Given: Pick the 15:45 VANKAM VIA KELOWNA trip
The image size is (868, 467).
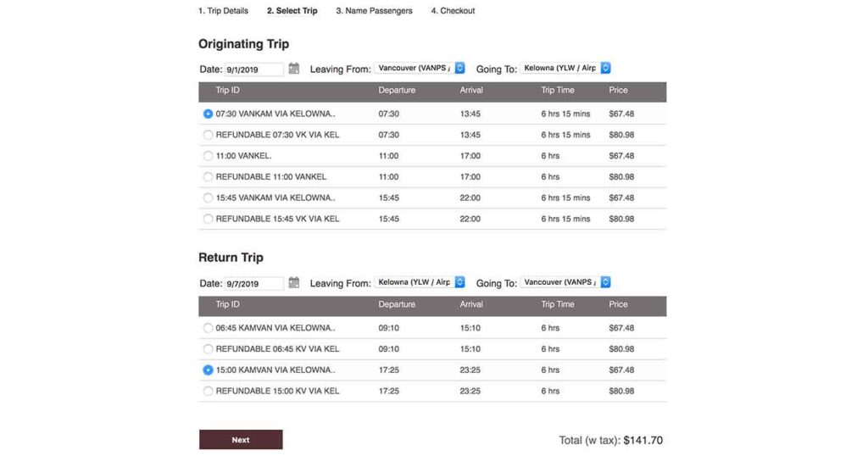Looking at the screenshot, I should [209, 197].
